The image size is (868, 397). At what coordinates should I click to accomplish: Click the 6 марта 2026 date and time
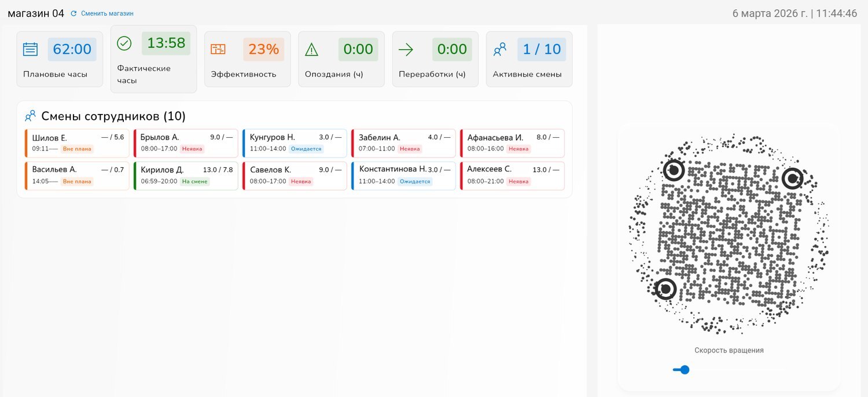795,13
